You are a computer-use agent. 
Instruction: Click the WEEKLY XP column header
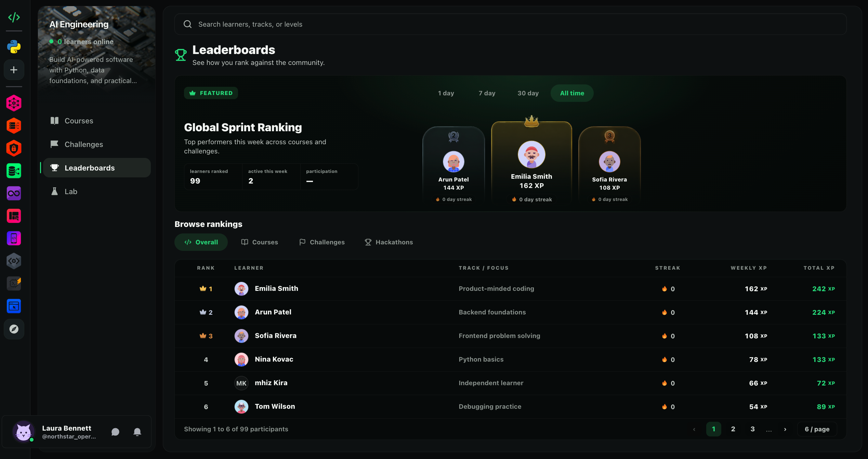pos(749,268)
